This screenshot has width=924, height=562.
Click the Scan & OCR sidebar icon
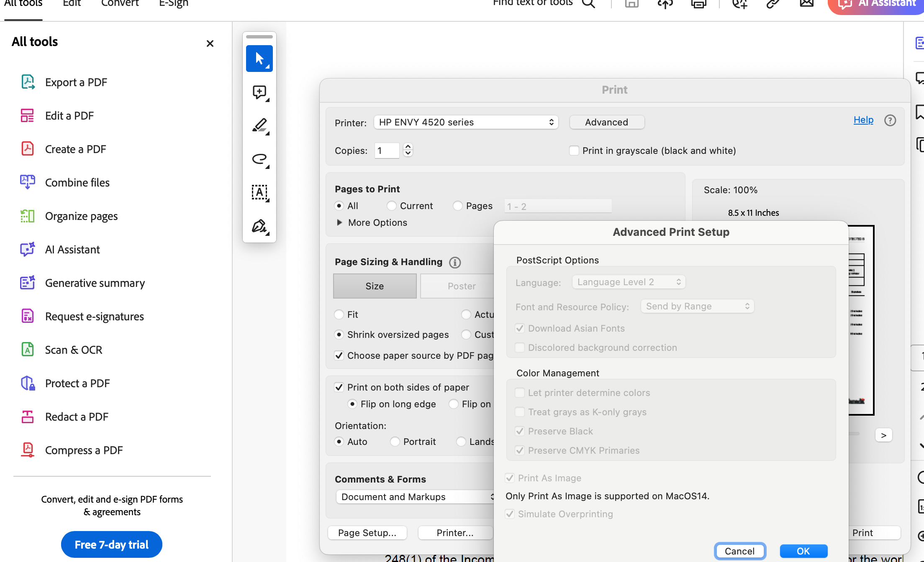[x=28, y=350]
